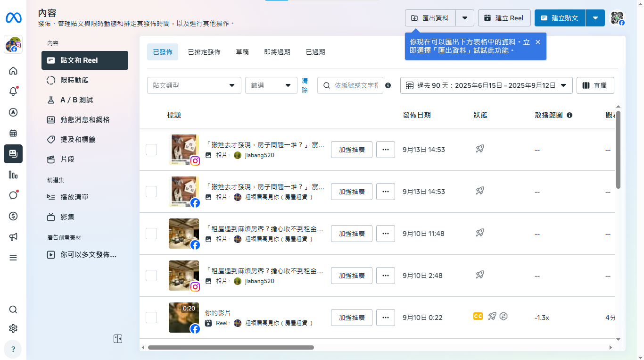Click the post search input field

(355, 85)
